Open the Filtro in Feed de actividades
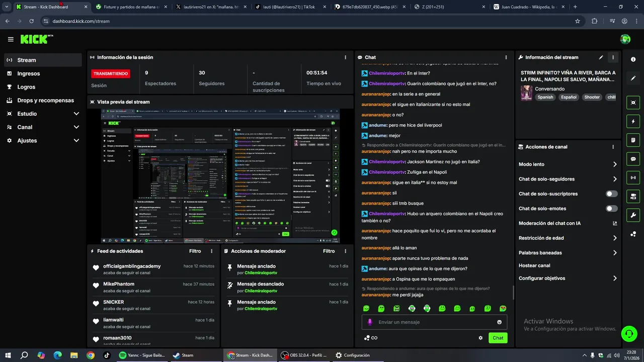This screenshot has height=362, width=644. [195, 251]
